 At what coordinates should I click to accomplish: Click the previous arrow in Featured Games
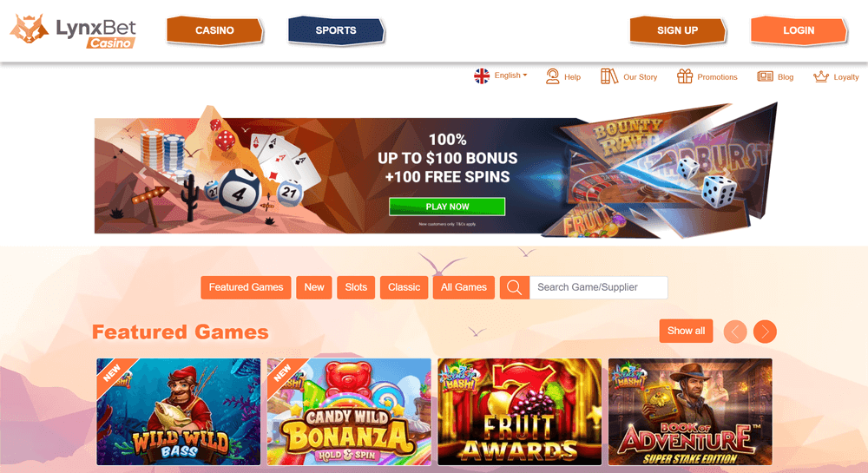coord(735,332)
